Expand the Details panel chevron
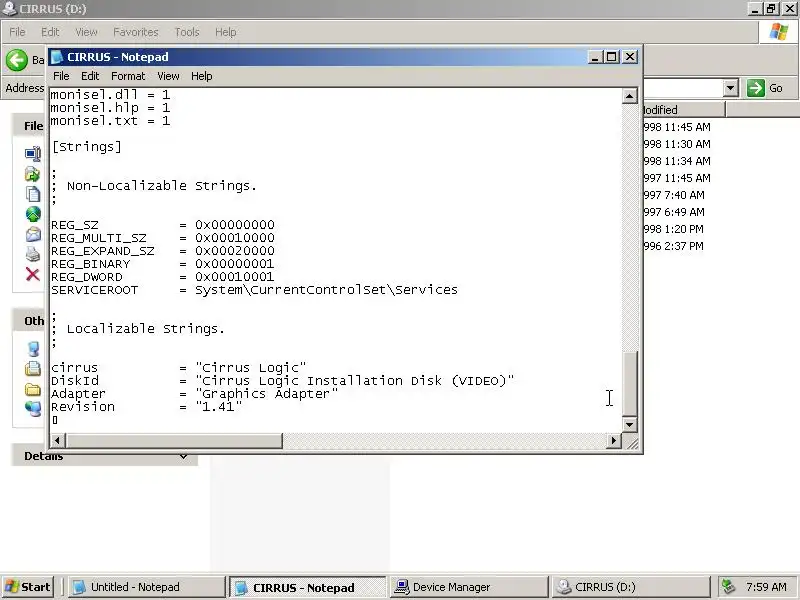The height and width of the screenshot is (600, 800). [x=183, y=456]
